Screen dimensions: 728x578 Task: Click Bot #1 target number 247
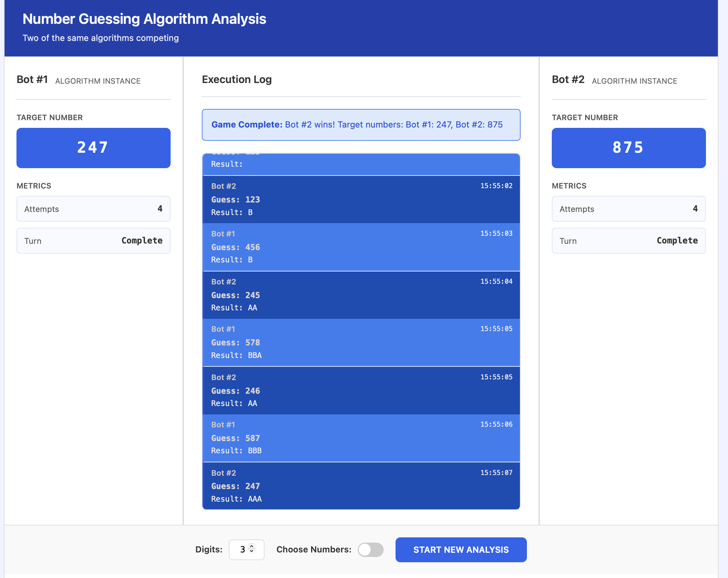93,148
